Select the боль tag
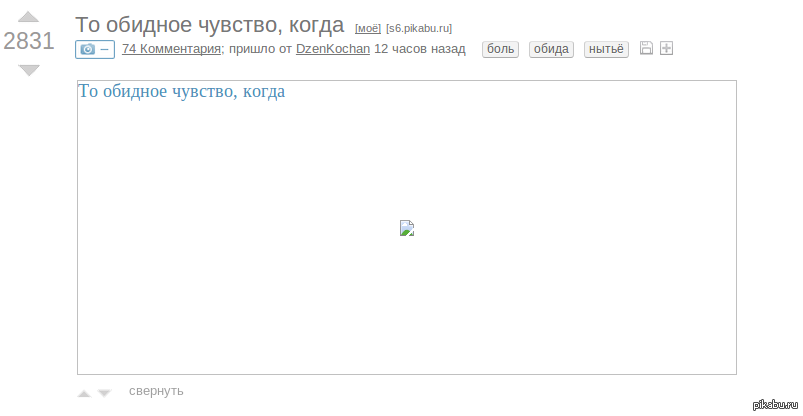Screen dimensions: 803x416 500,49
